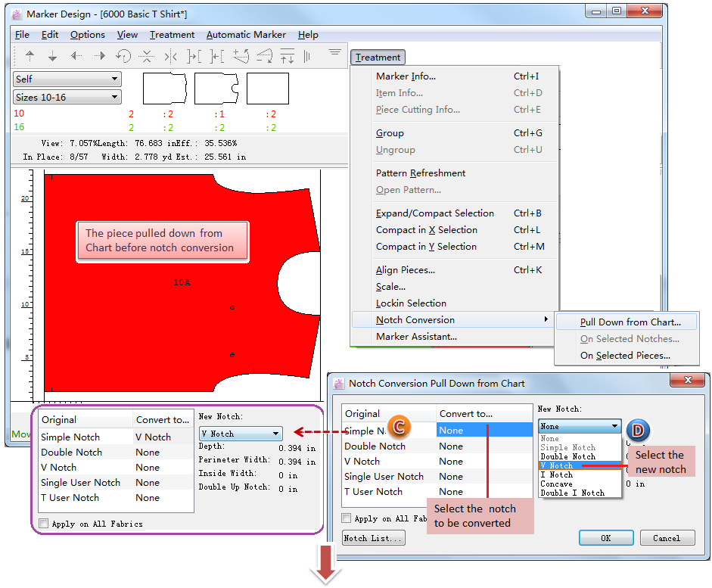The image size is (712, 588).
Task: Click the rotate piece toolbar icon
Action: click(123, 56)
